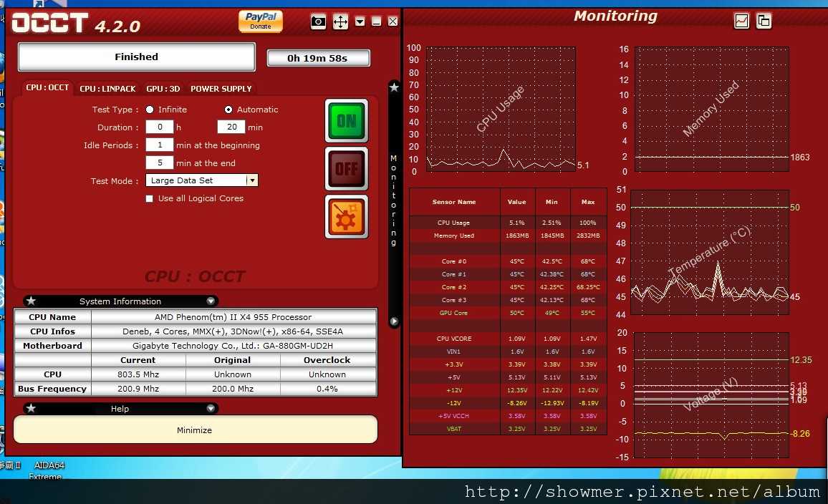Screen dimensions: 828x504
Task: Click the windows icon in Monitoring header
Action: (x=764, y=21)
